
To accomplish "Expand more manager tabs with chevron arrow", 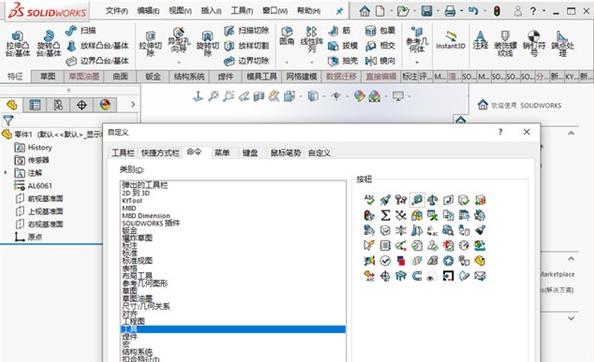I will pyautogui.click(x=133, y=104).
